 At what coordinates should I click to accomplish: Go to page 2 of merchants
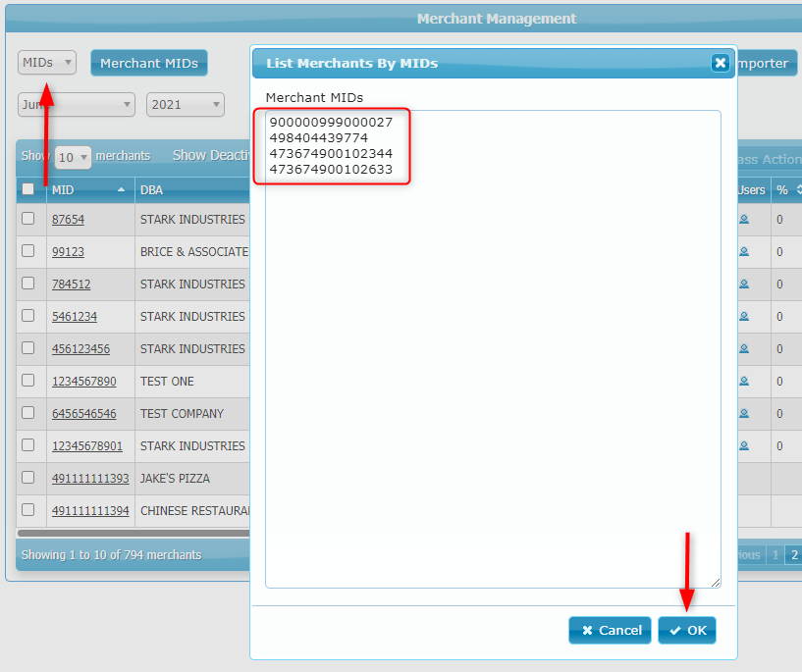pos(794,555)
